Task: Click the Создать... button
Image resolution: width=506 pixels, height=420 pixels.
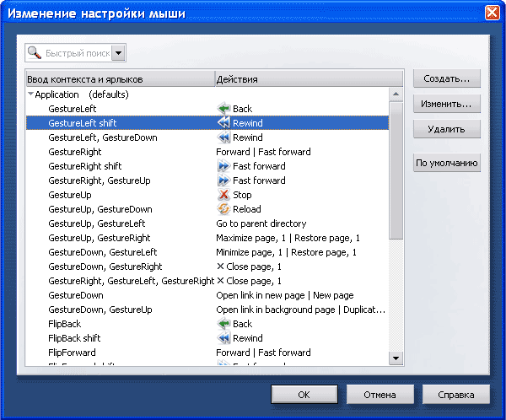Action: [447, 78]
